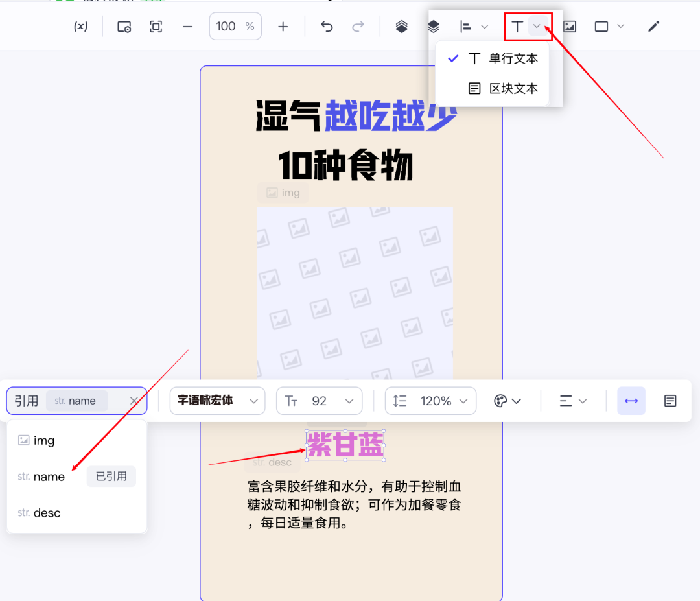Viewport: 700px width, 601px height.
Task: Toggle the auto-width arrow button
Action: [x=631, y=401]
